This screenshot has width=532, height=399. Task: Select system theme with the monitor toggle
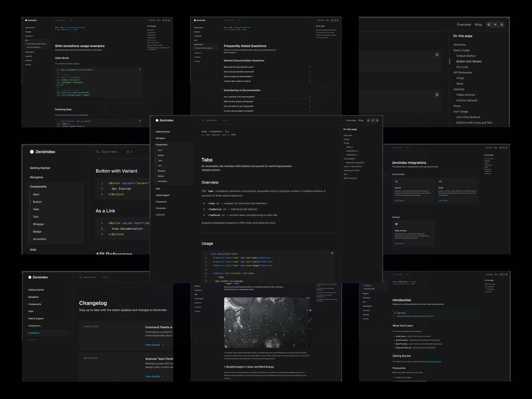(489, 24)
